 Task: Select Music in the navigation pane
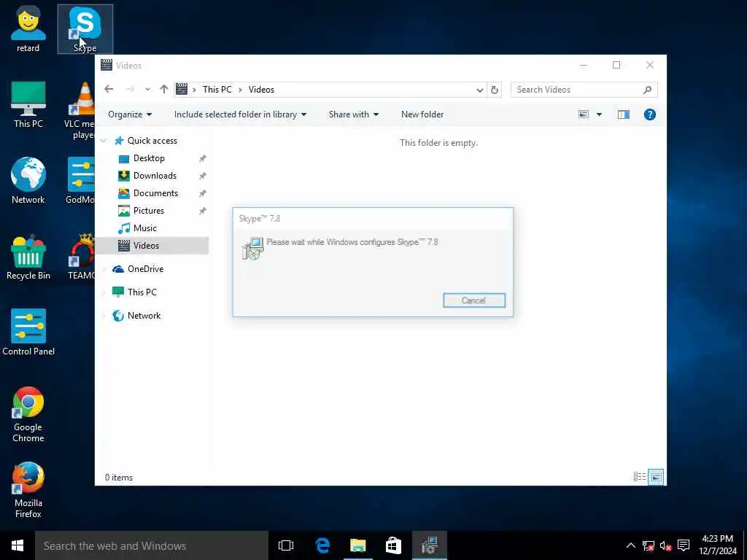145,228
